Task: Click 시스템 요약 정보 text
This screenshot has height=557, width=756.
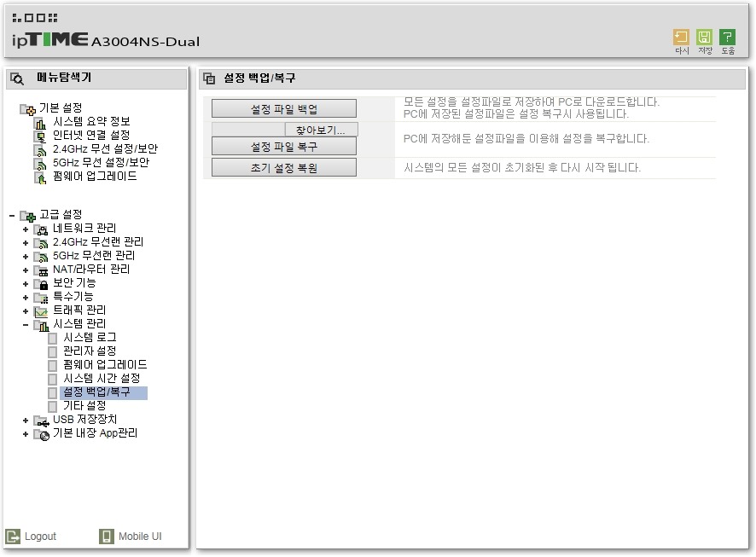Action: [x=91, y=121]
